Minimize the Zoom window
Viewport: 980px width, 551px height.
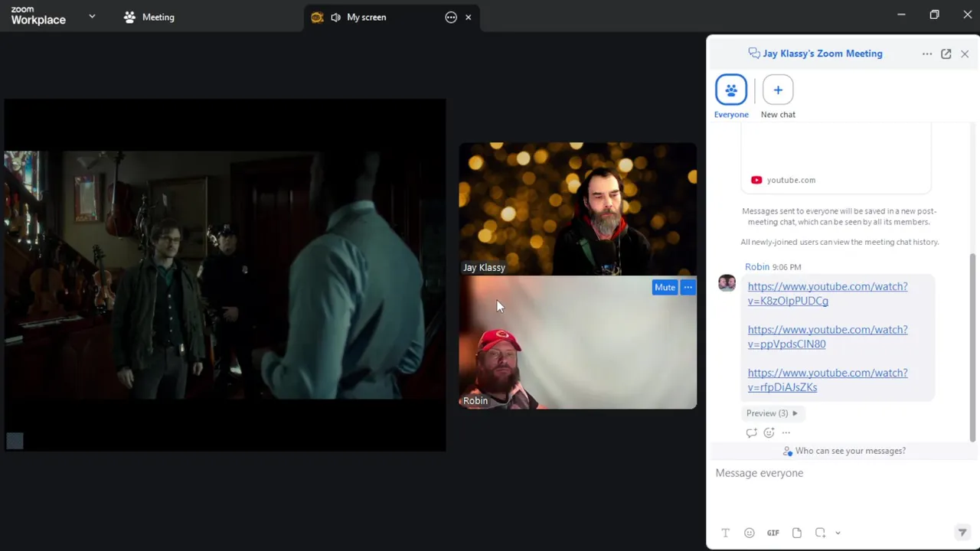pos(901,15)
